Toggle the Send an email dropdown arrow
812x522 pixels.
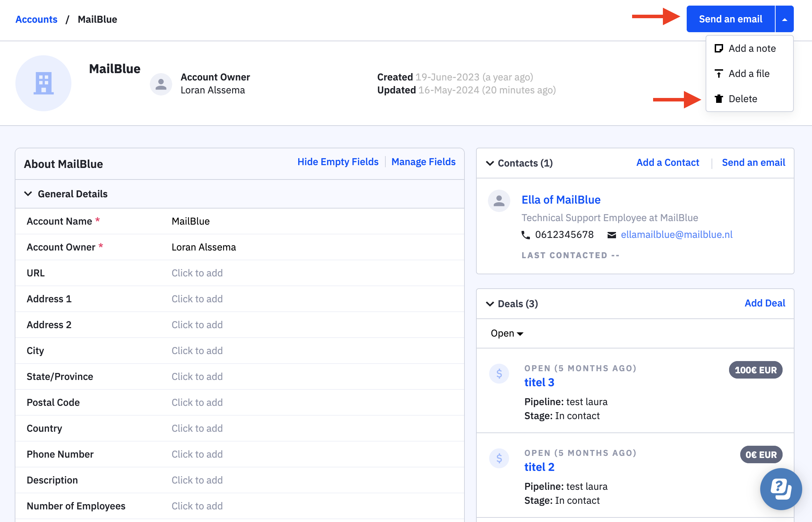point(785,19)
